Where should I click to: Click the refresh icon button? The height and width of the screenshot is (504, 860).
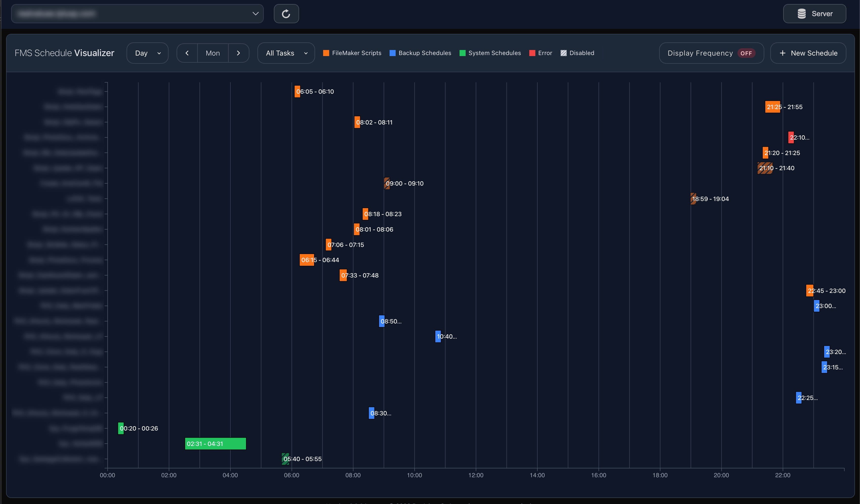tap(286, 14)
